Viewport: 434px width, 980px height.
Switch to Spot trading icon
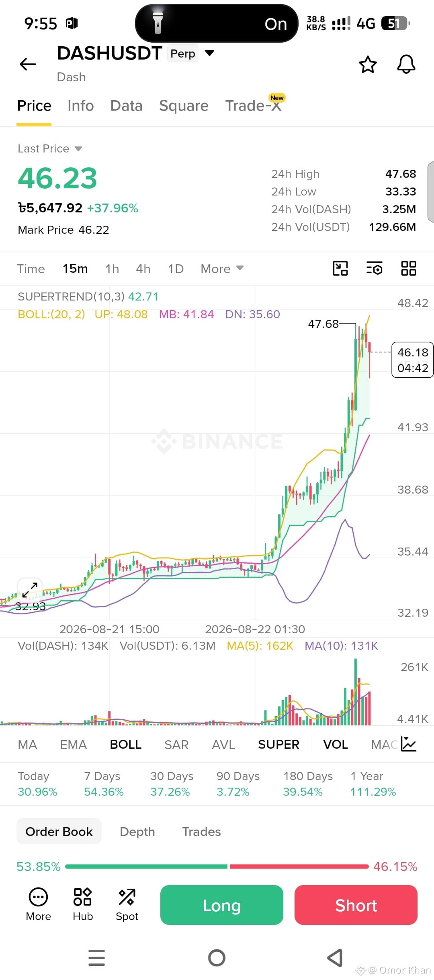coord(127,905)
